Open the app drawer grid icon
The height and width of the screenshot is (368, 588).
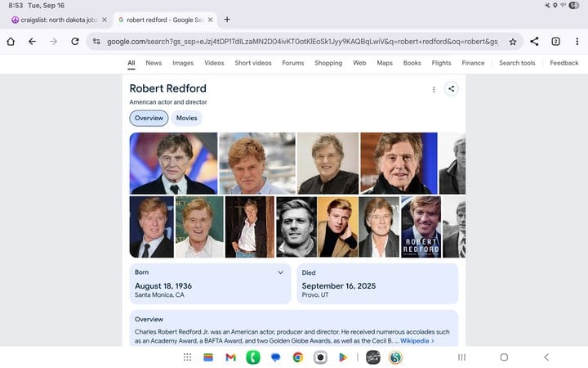click(x=187, y=357)
